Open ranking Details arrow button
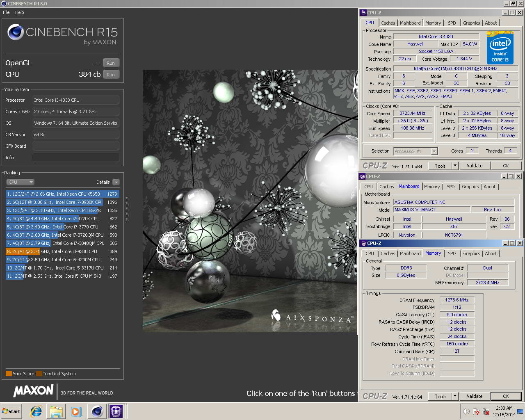This screenshot has height=420, width=525. (x=116, y=182)
